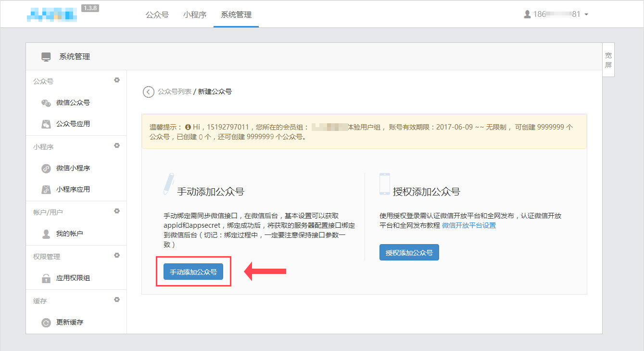This screenshot has width=644, height=351.
Task: Click the 手动添加公众号 button
Action: click(193, 272)
